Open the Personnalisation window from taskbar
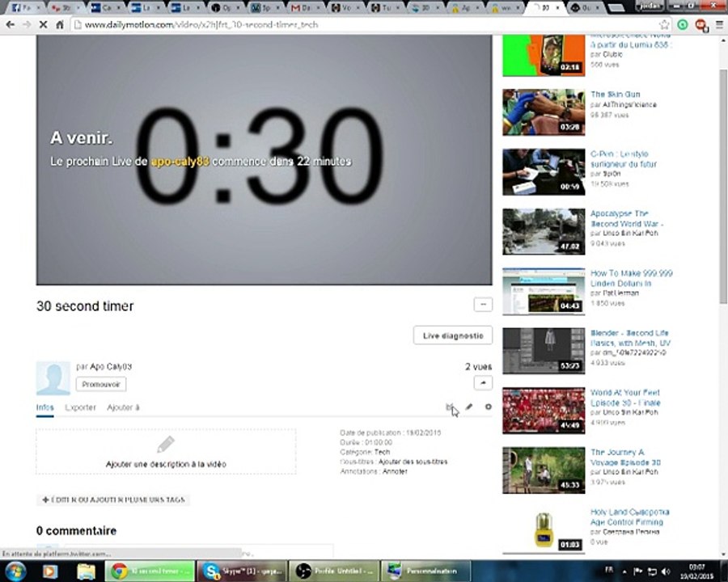Viewport: 728px width, 582px height. 425,571
